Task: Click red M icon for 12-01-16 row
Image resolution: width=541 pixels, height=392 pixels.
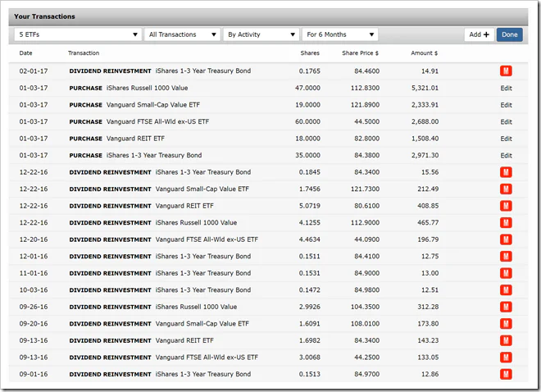Action: pos(506,257)
